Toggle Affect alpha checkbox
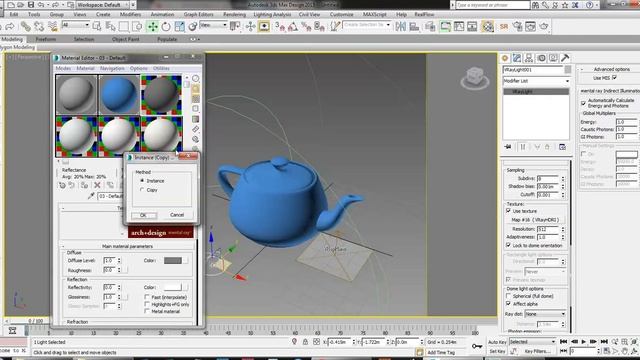 pos(508,304)
